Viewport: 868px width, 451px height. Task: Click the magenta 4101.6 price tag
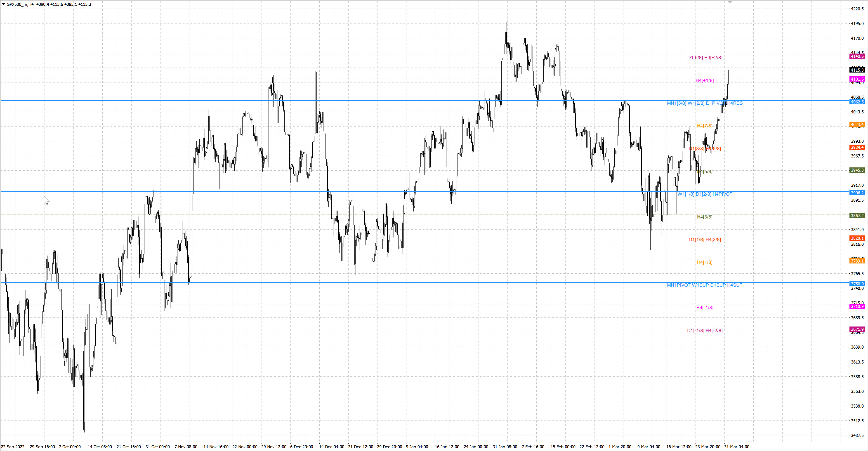857,79
